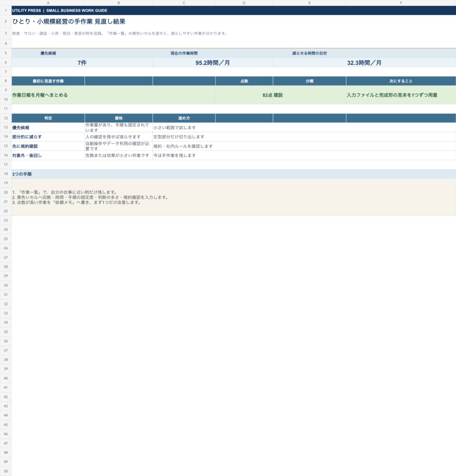Select the '優先候補' summary label in row 5
The image size is (456, 476).
[48, 53]
